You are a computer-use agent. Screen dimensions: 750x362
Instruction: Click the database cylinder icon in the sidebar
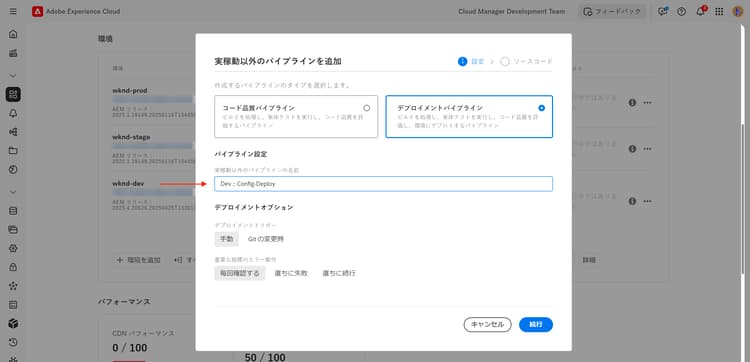point(13,211)
